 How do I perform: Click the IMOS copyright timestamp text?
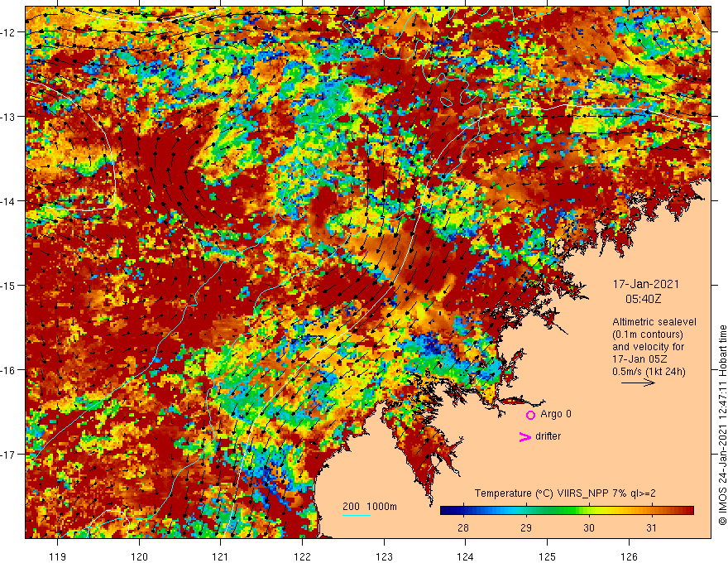[722, 425]
